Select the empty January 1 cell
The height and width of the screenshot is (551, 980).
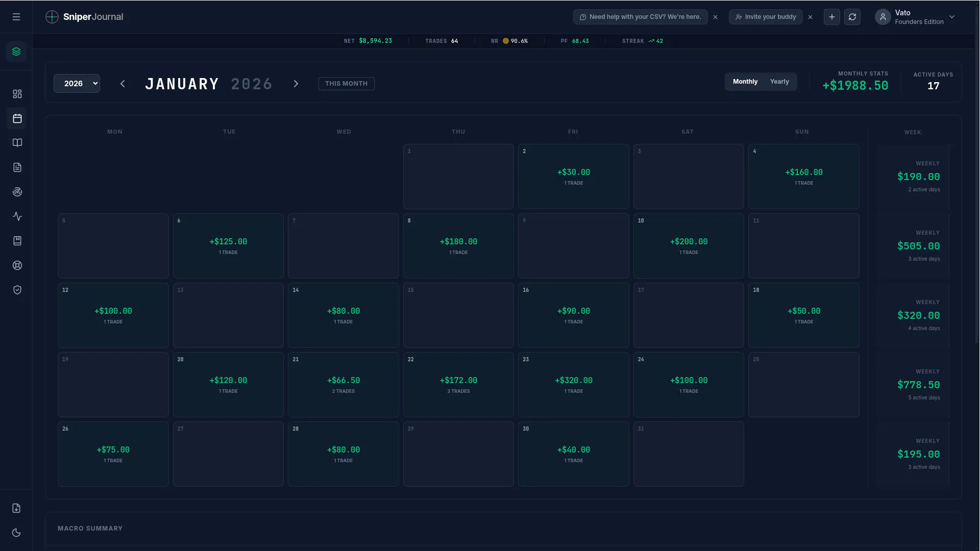(458, 177)
